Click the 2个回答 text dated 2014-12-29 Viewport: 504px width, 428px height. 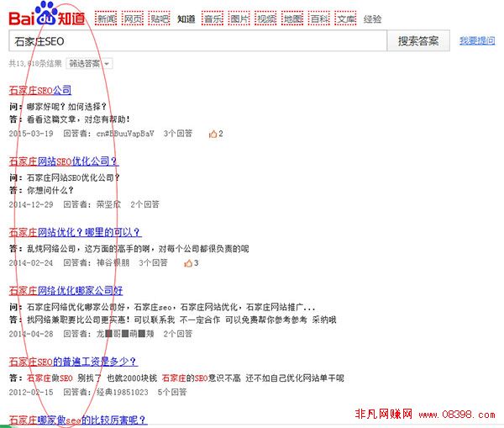pyautogui.click(x=144, y=204)
